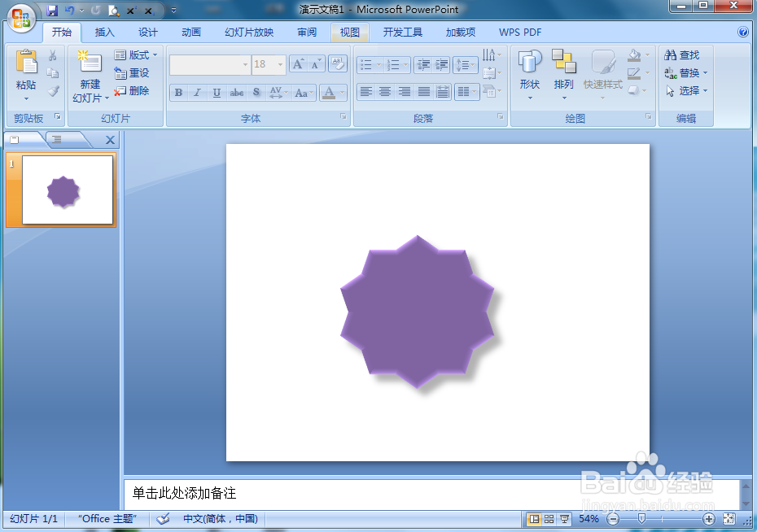Fit slide to current window icon
Screen dimensions: 757x532
pos(729,519)
